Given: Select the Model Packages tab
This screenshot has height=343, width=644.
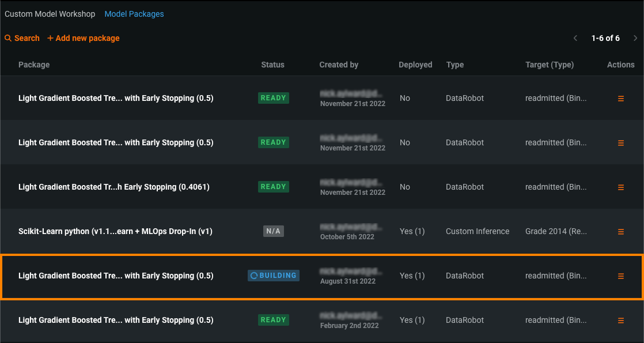Looking at the screenshot, I should coord(134,14).
